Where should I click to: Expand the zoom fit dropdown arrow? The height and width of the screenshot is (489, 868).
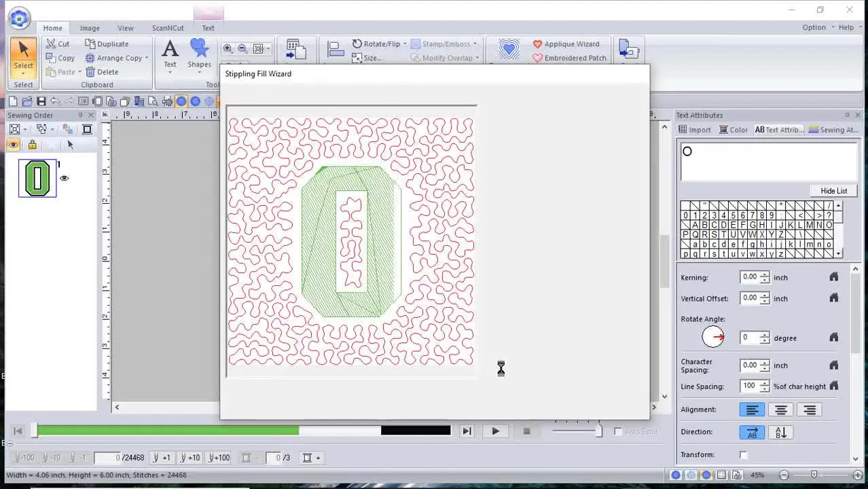[x=268, y=48]
